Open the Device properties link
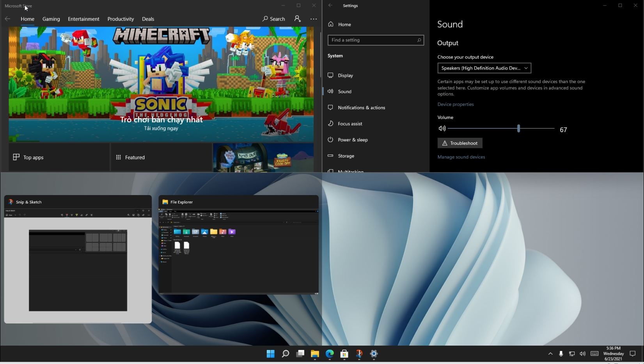The image size is (644, 364). (456, 104)
